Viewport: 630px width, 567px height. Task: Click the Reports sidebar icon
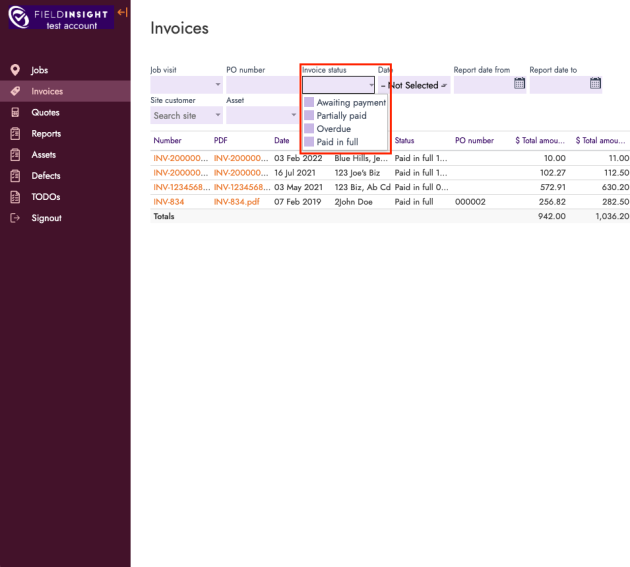pyautogui.click(x=14, y=134)
